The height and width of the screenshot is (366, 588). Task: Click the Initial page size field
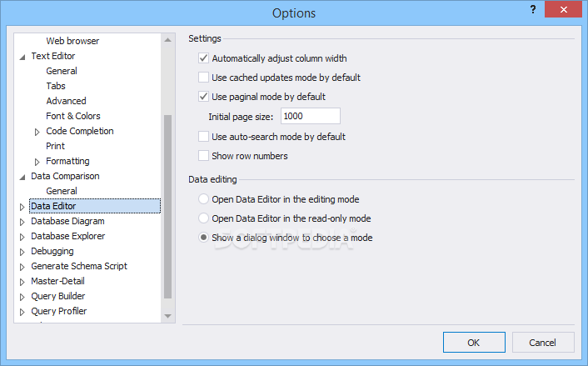tap(311, 116)
